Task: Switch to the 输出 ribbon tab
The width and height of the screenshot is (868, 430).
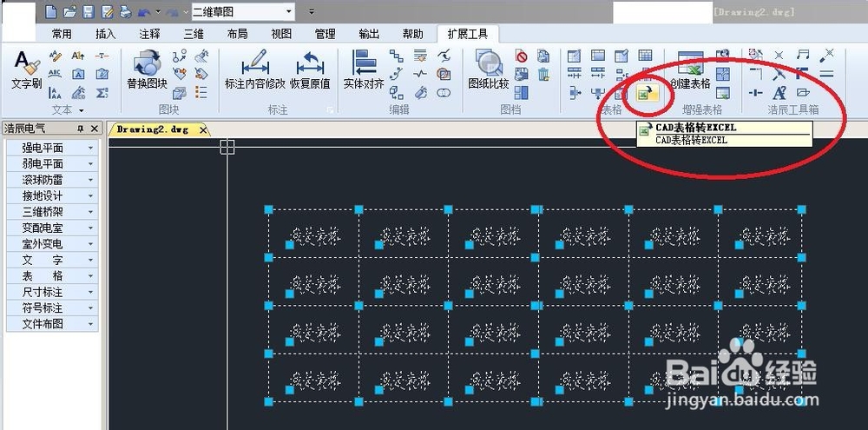Action: point(369,35)
